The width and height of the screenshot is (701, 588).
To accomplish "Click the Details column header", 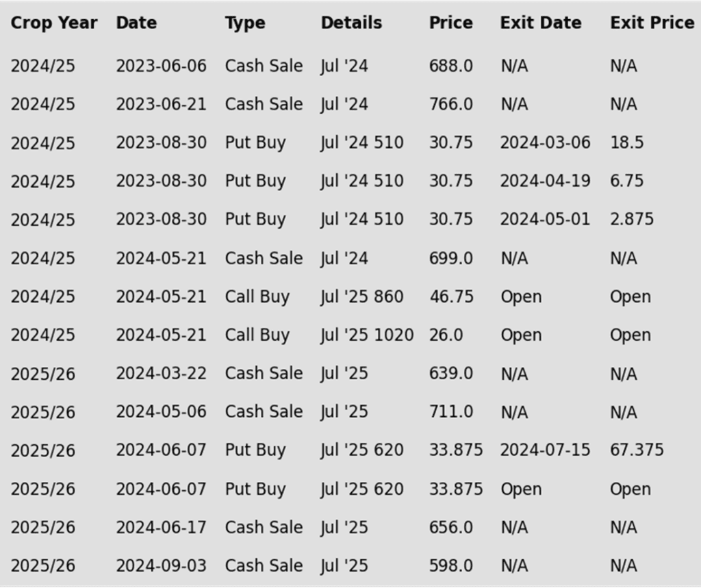I will click(x=351, y=23).
